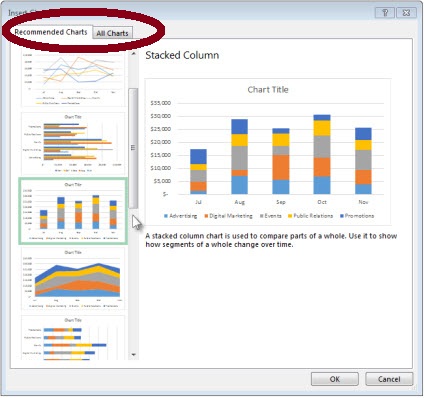Click the $20,000 axis value
The image size is (425, 398).
(x=161, y=142)
